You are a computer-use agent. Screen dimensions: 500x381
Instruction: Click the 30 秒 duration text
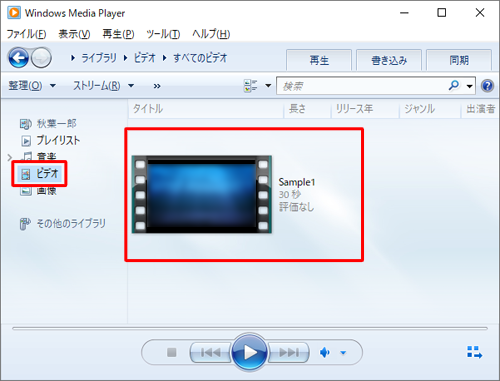[x=290, y=194]
